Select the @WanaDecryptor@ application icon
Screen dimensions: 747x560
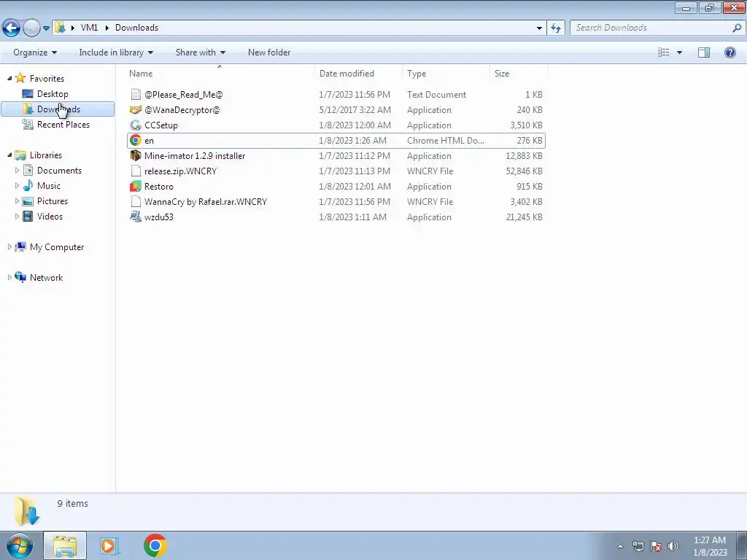[x=136, y=109]
